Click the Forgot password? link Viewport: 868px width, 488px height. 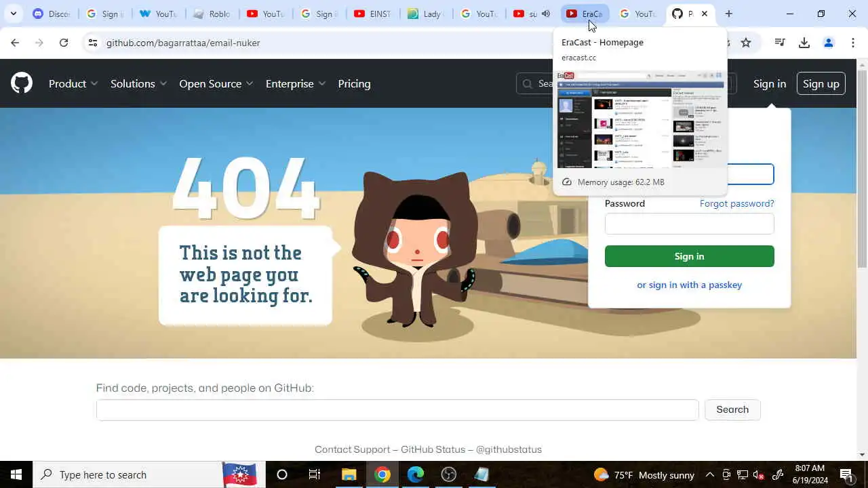(x=736, y=203)
